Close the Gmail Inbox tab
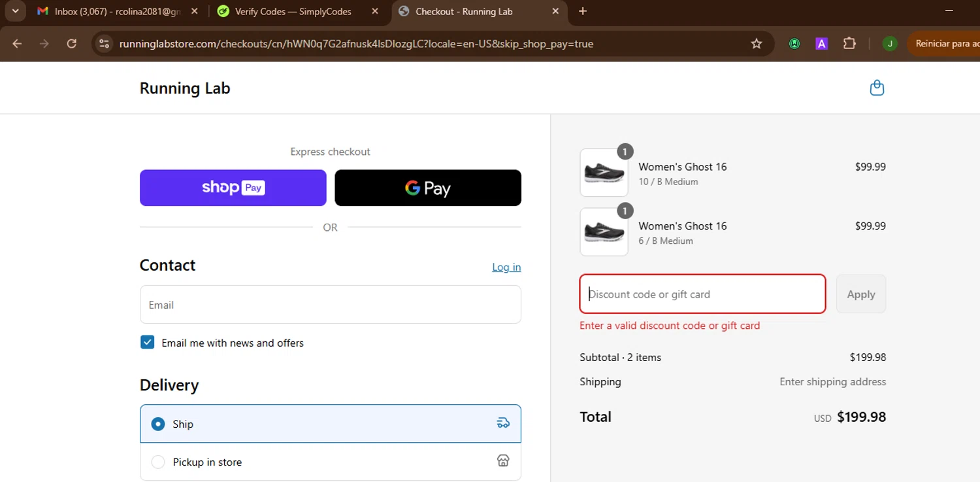 pos(194,11)
